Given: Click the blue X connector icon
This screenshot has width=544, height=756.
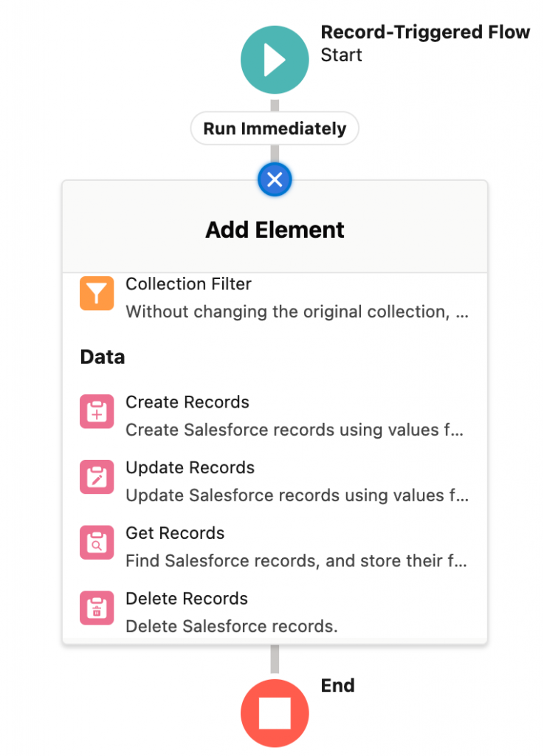Looking at the screenshot, I should tap(275, 179).
